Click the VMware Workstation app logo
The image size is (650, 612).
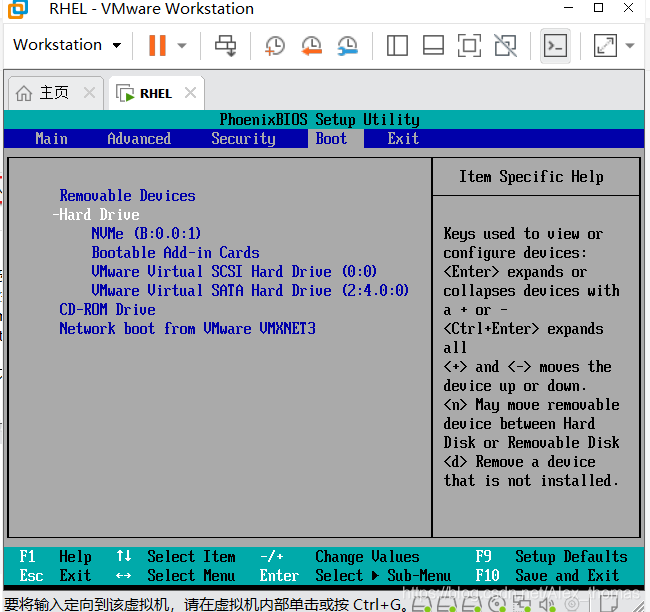pyautogui.click(x=18, y=9)
